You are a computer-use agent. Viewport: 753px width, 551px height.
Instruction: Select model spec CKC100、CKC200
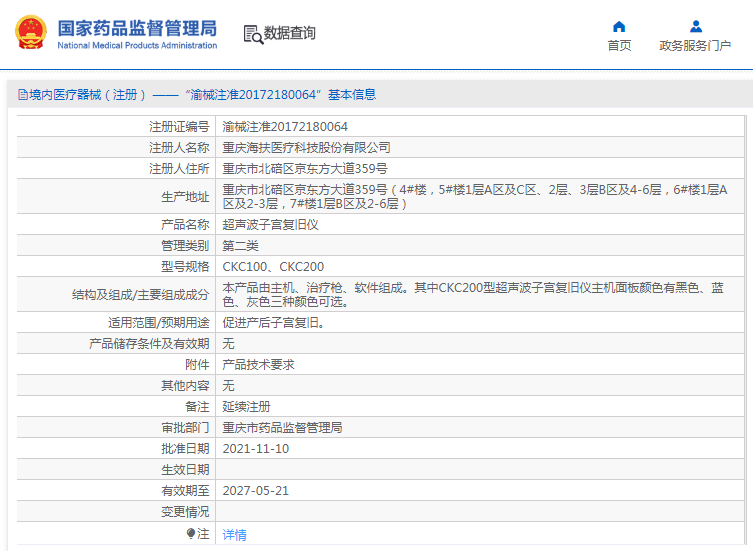pos(273,267)
